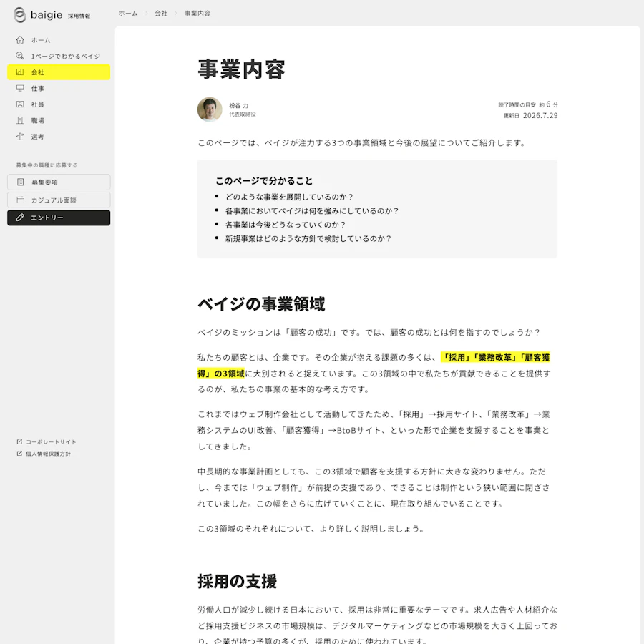Click ホーム in breadcrumb

click(128, 14)
